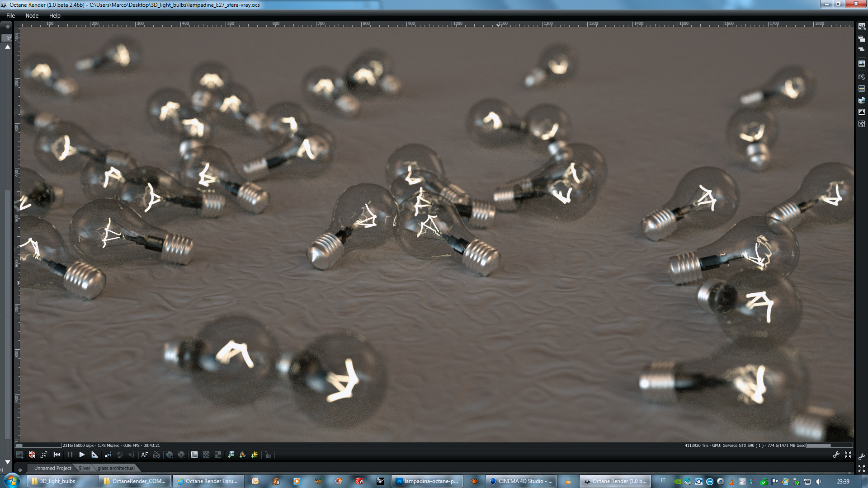
Task: Click the play render button
Action: [x=82, y=455]
